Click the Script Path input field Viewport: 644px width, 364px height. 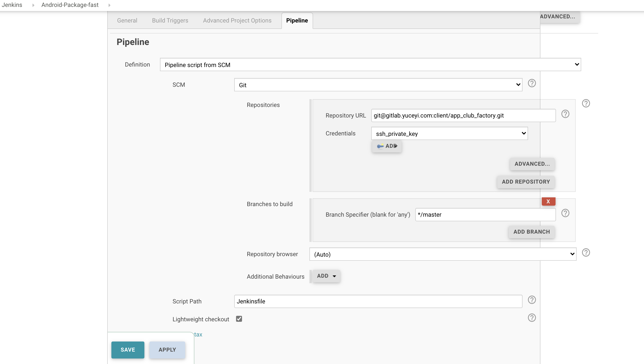tap(378, 301)
